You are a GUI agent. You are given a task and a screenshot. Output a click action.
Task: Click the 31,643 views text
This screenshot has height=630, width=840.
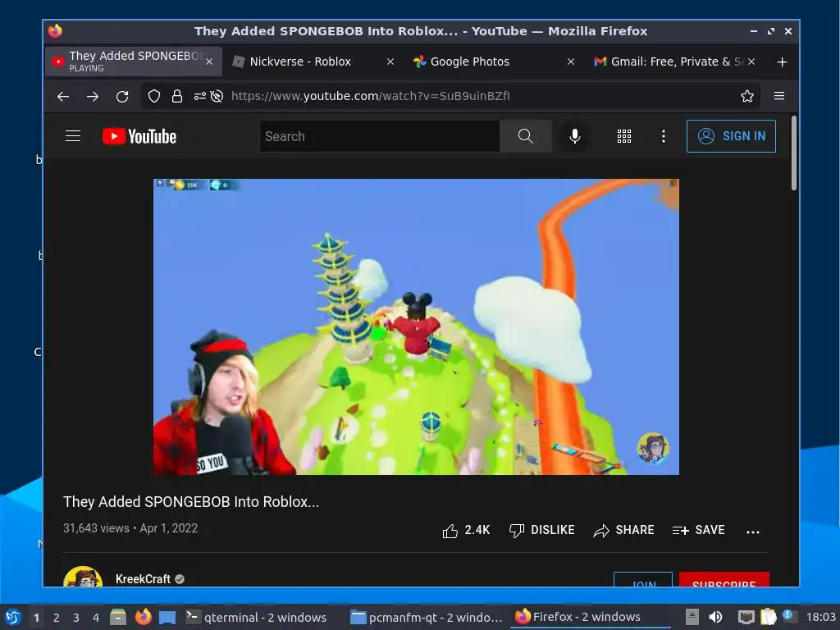point(96,528)
